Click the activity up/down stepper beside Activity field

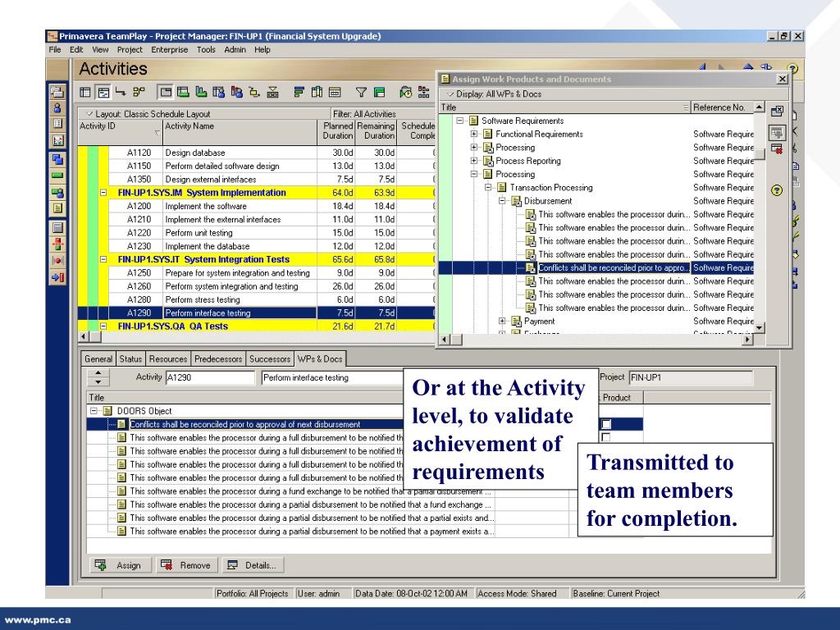(98, 377)
